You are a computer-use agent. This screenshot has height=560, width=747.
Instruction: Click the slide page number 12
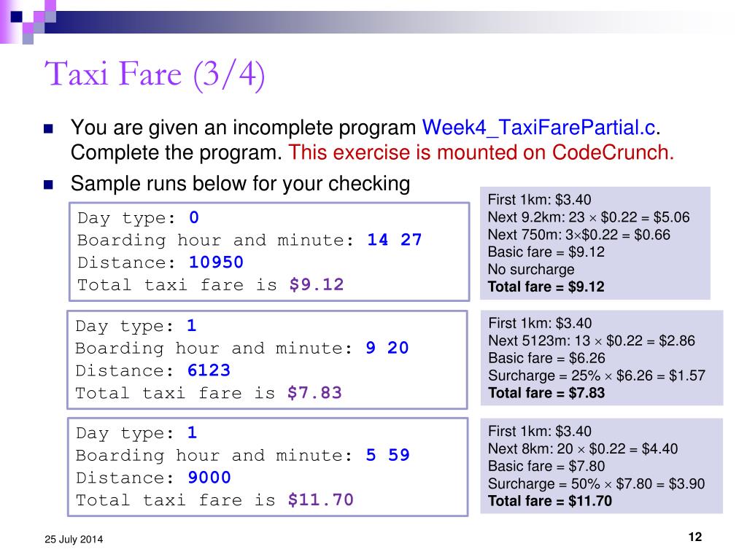[695, 537]
